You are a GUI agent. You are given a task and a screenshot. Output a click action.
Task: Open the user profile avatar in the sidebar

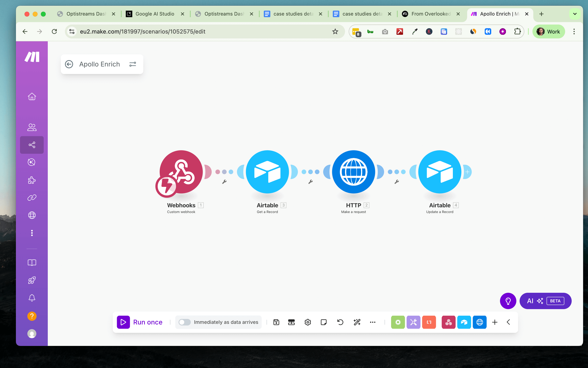coord(32,334)
